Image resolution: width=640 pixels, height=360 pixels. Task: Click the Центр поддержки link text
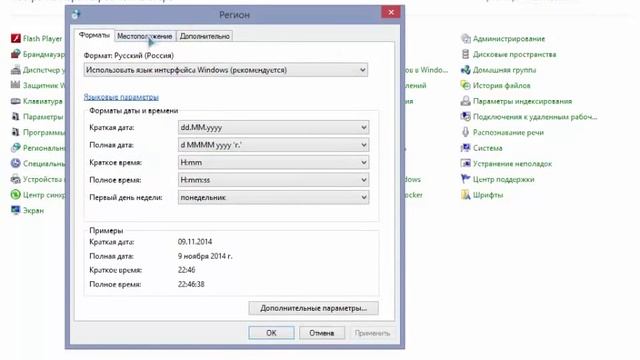pos(504,180)
